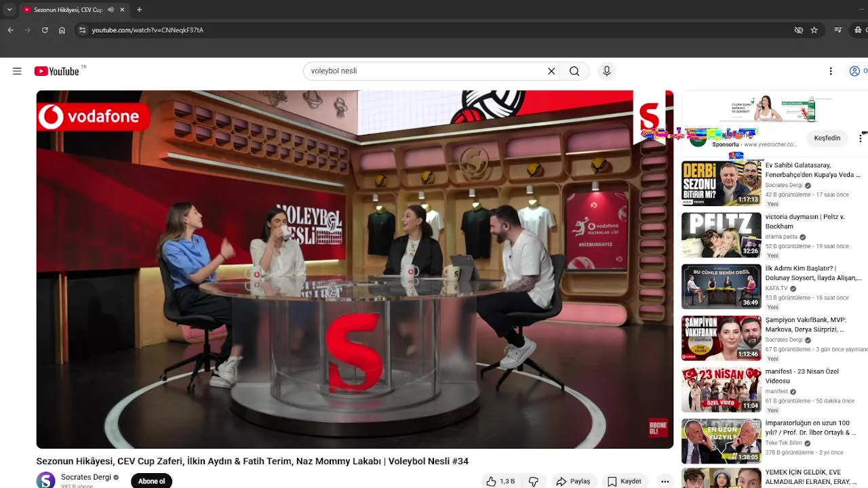Viewport: 868px width, 488px height.
Task: Like the video (1,3 B)
Action: (x=500, y=481)
